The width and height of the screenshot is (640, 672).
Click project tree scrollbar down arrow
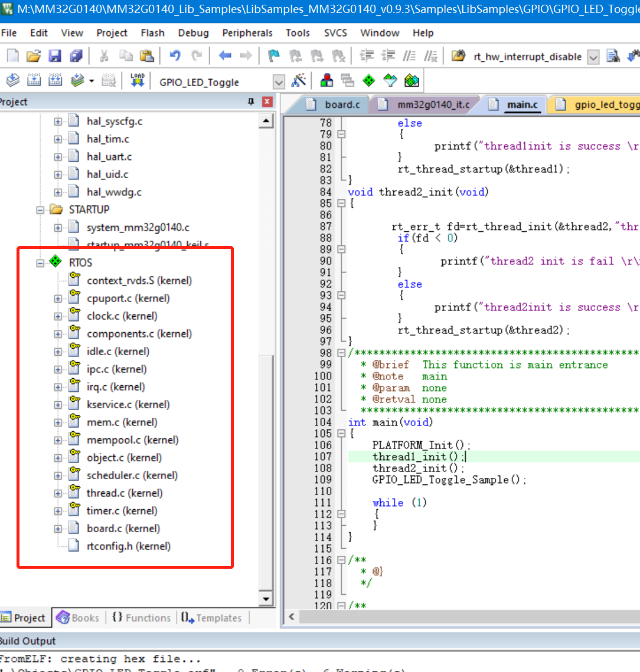266,599
